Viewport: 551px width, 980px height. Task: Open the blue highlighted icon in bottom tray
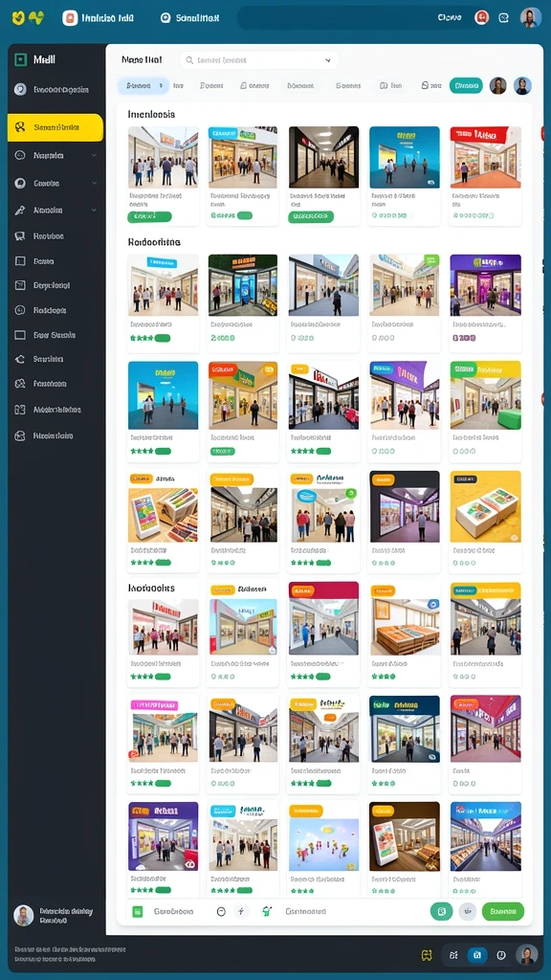477,955
